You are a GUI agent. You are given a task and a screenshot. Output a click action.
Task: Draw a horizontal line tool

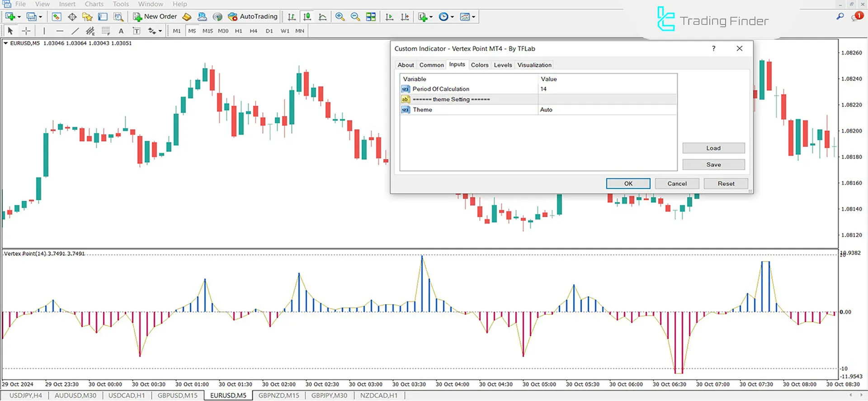click(60, 31)
